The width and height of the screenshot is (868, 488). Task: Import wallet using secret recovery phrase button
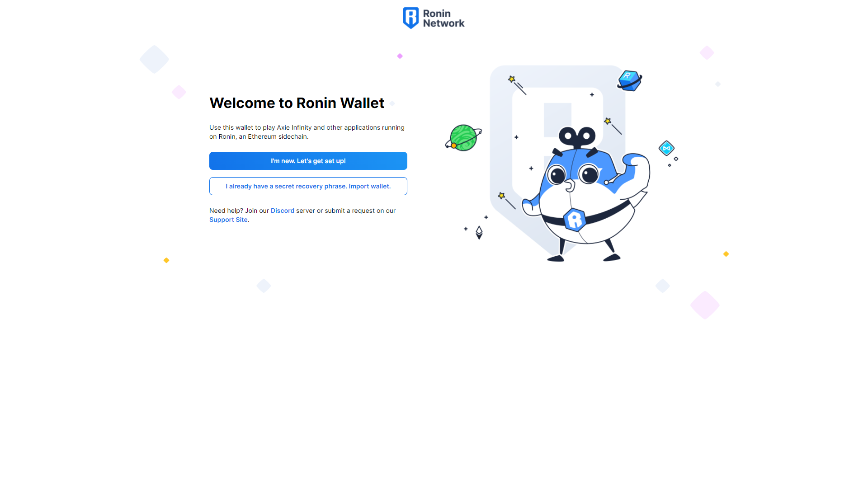308,186
